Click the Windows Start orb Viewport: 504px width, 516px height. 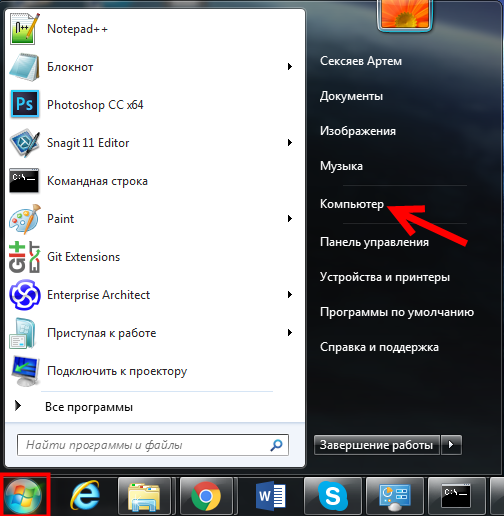point(23,496)
